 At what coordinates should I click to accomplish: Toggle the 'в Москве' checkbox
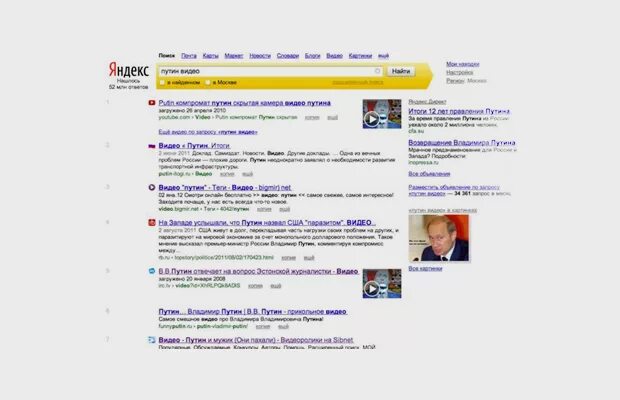tap(208, 83)
